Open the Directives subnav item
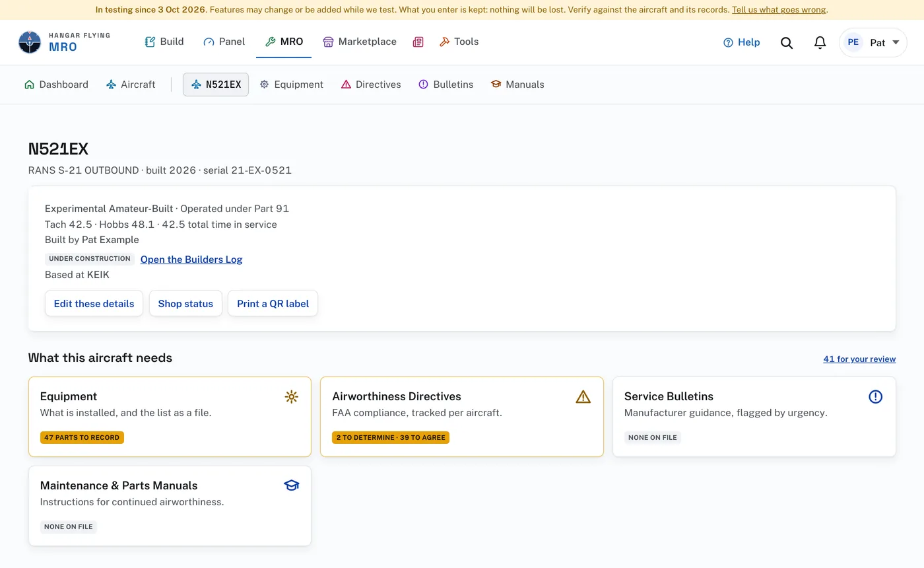This screenshot has height=568, width=924. [x=371, y=85]
